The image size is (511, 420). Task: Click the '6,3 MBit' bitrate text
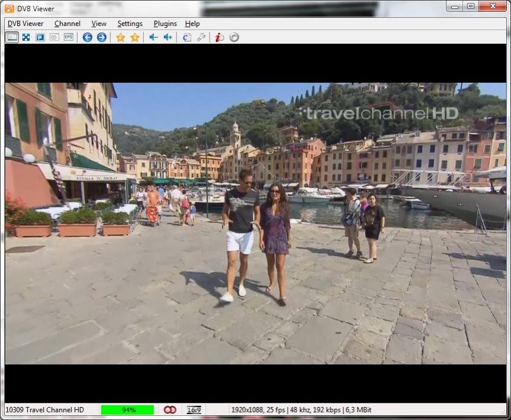point(358,409)
